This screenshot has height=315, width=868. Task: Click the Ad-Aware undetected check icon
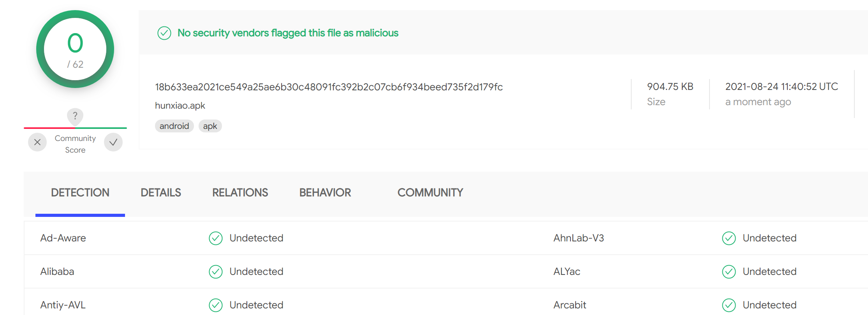(x=216, y=238)
